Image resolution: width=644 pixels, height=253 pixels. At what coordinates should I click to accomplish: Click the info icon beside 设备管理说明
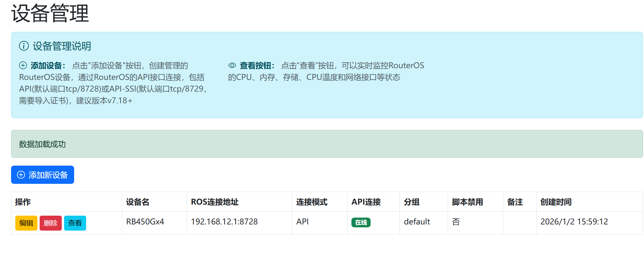point(24,46)
